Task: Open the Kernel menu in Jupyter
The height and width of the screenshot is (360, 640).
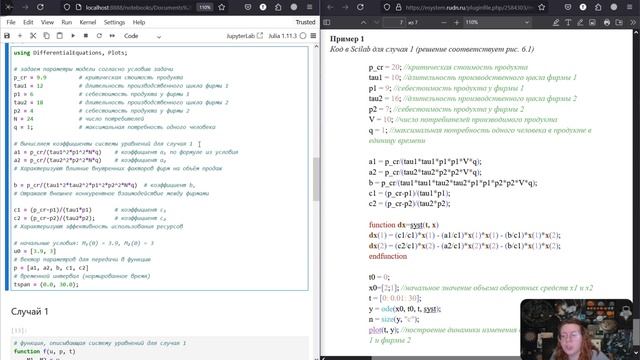Action: click(88, 22)
